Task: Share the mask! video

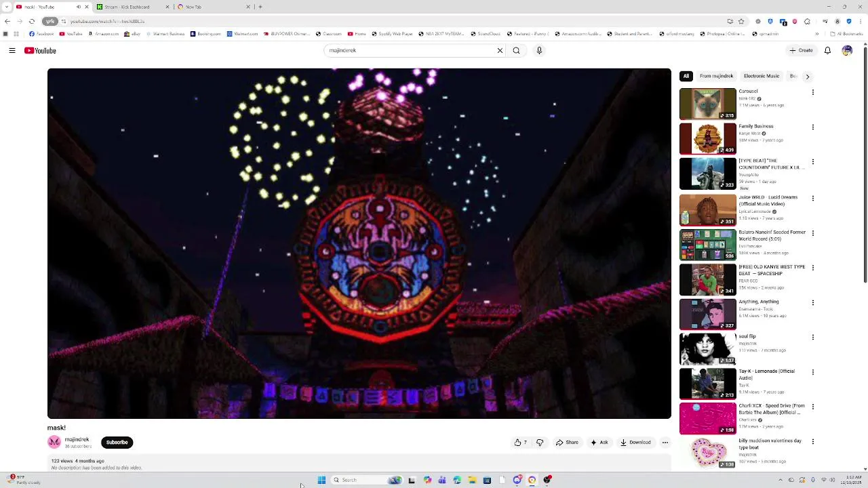Action: click(x=567, y=443)
